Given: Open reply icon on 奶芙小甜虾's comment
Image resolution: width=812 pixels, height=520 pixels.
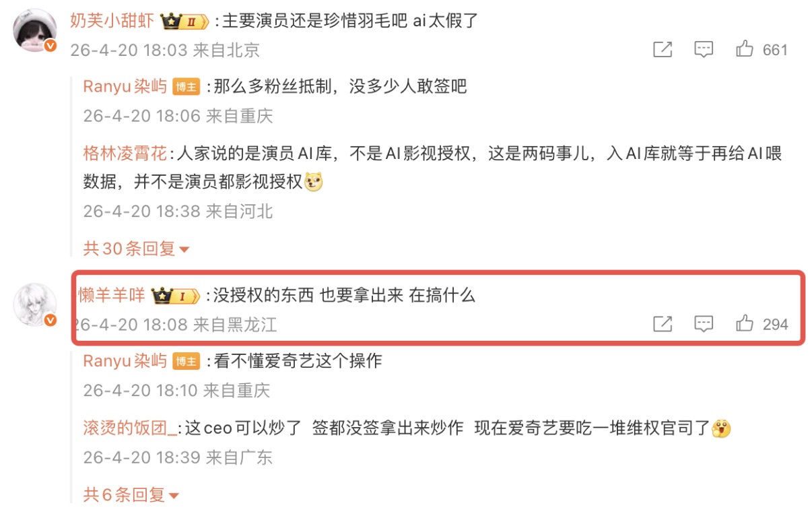Looking at the screenshot, I should click(x=704, y=49).
